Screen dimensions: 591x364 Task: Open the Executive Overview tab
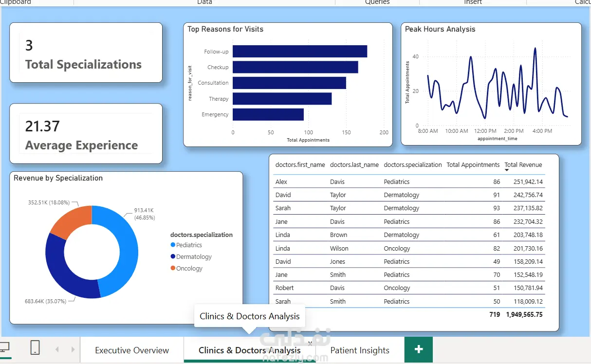click(x=132, y=350)
